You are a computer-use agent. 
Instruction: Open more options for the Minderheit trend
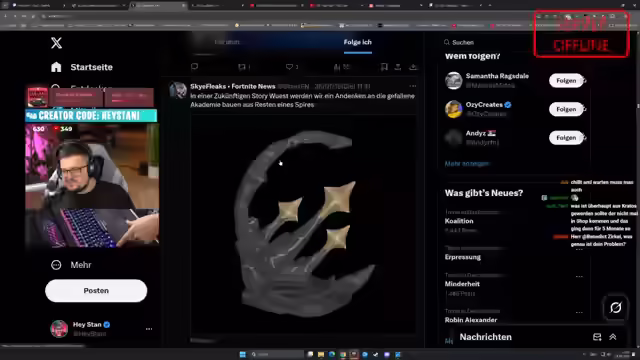(x=579, y=276)
